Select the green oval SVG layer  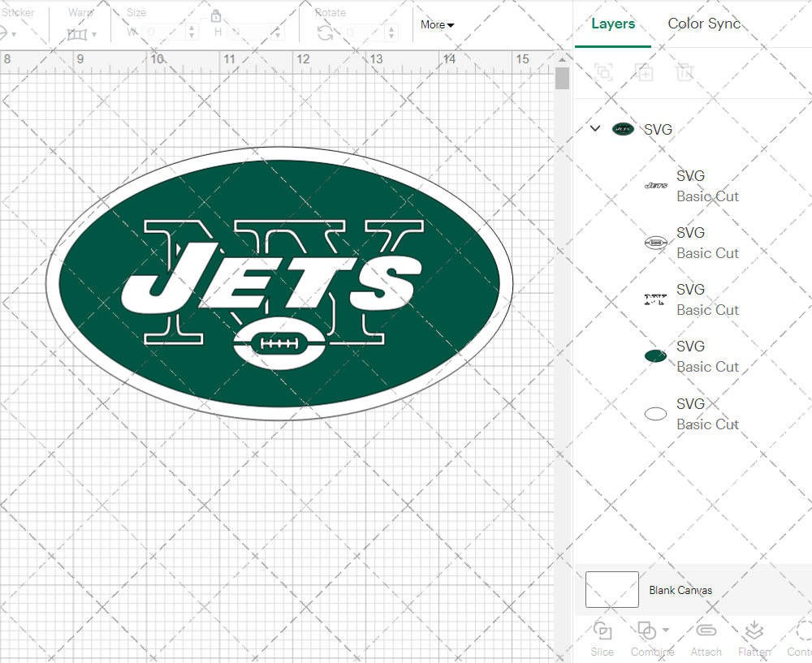(x=693, y=356)
